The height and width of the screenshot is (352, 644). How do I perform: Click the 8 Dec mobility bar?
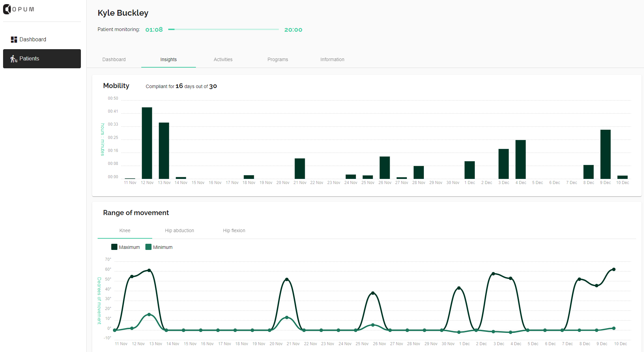pos(589,172)
